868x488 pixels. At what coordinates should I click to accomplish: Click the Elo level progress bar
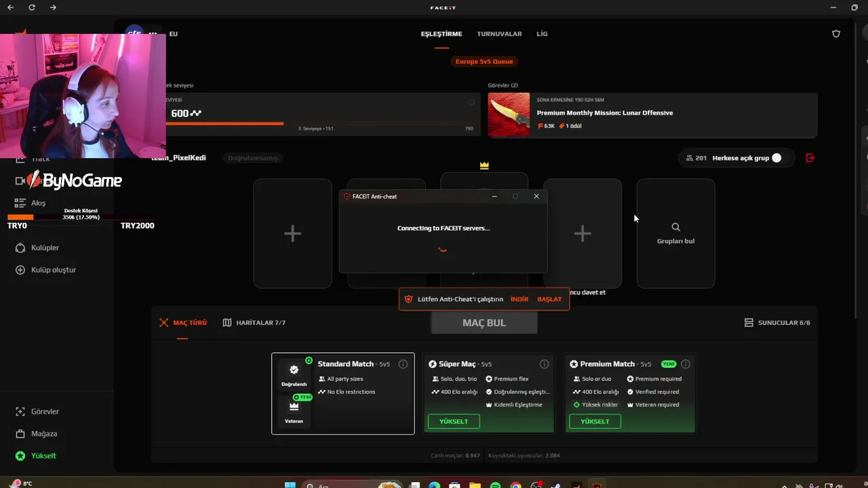click(x=319, y=123)
